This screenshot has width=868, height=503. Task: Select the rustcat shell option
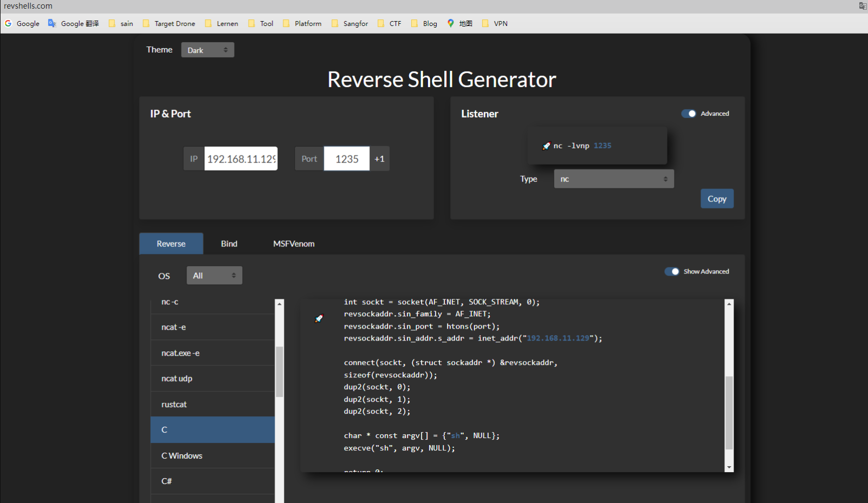(212, 404)
